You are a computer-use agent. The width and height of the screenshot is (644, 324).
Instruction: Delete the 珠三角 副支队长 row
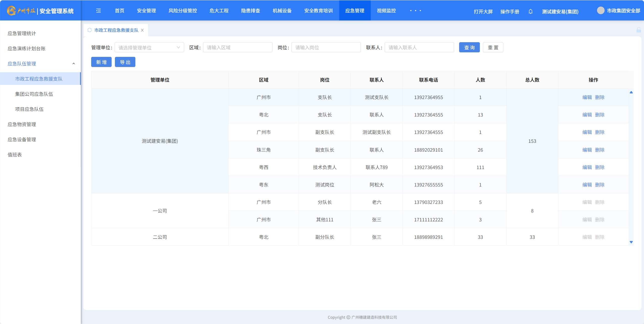tap(600, 150)
